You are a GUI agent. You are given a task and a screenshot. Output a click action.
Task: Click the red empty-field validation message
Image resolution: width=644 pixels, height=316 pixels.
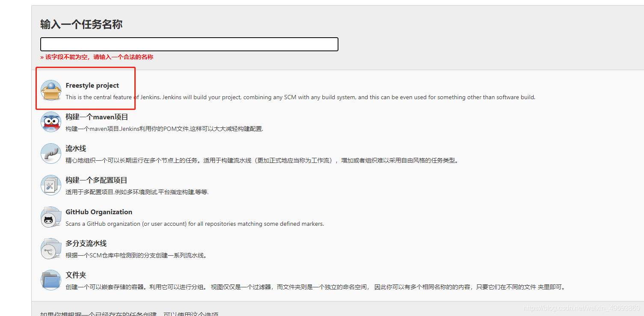pos(97,57)
